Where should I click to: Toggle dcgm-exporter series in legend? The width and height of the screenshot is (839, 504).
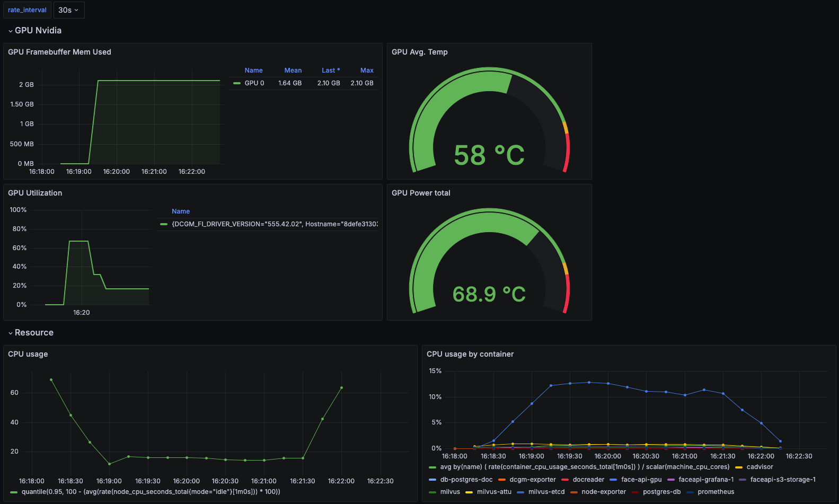(533, 480)
